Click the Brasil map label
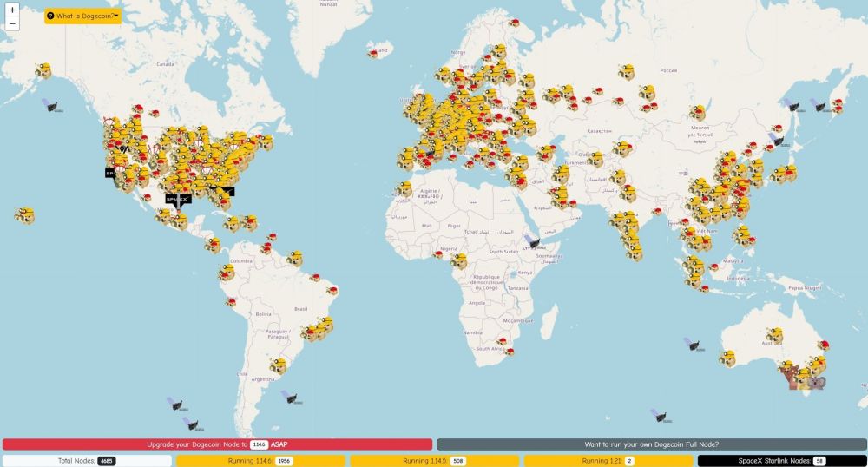The image size is (868, 467). 300,309
